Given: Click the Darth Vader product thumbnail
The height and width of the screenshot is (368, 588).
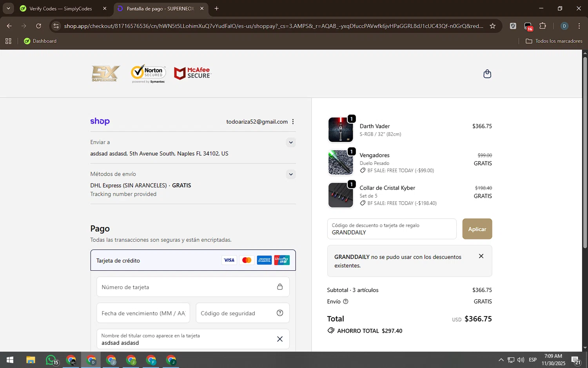Looking at the screenshot, I should click(340, 129).
